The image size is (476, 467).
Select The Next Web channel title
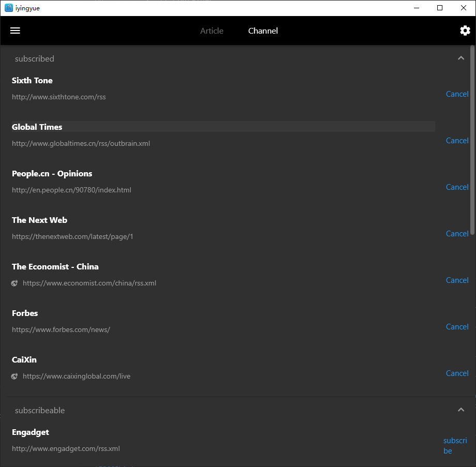tap(39, 220)
